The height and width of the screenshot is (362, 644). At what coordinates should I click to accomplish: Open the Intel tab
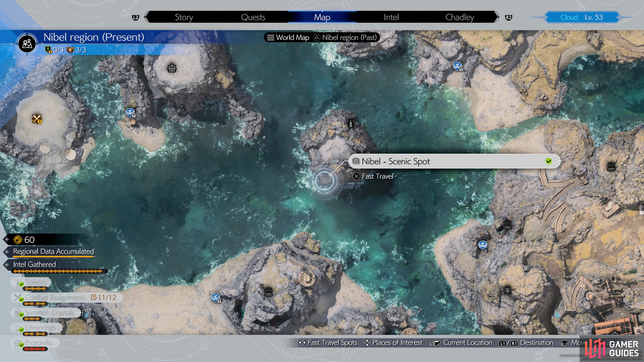pyautogui.click(x=391, y=17)
